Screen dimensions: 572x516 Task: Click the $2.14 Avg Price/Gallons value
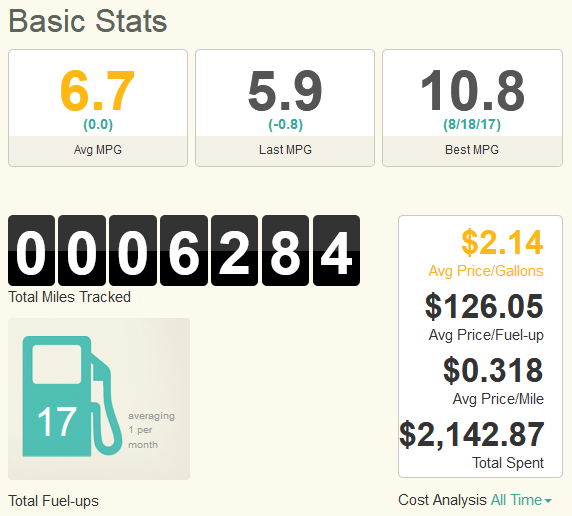pyautogui.click(x=502, y=242)
